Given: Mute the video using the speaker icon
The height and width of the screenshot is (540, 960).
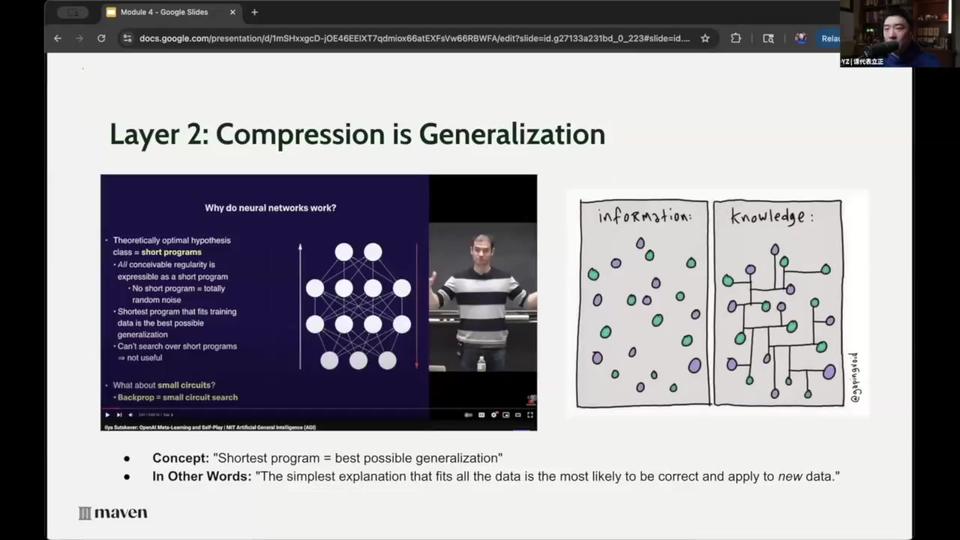Looking at the screenshot, I should (130, 415).
